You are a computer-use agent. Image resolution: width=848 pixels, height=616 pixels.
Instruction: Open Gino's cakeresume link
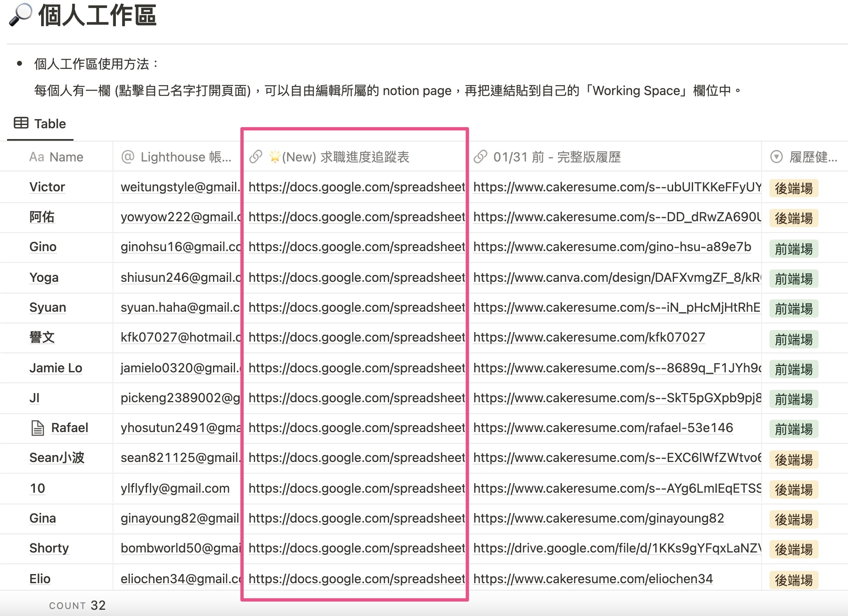pos(612,247)
